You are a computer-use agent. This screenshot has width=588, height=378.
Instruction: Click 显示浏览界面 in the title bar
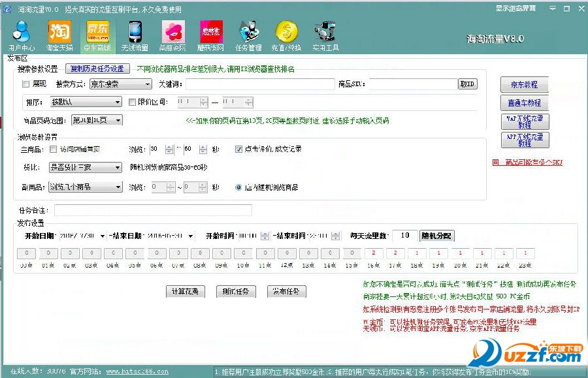pyautogui.click(x=515, y=8)
